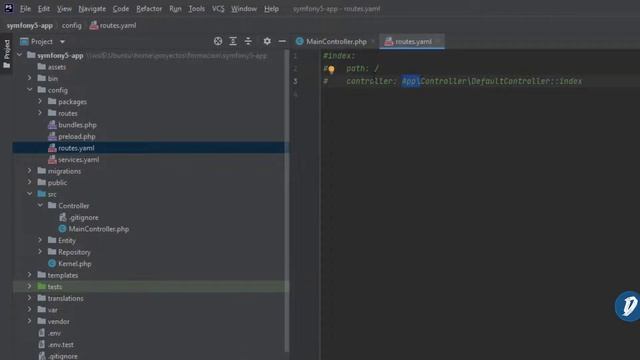Click the #index: comment line
This screenshot has height=360, width=640.
coord(339,56)
